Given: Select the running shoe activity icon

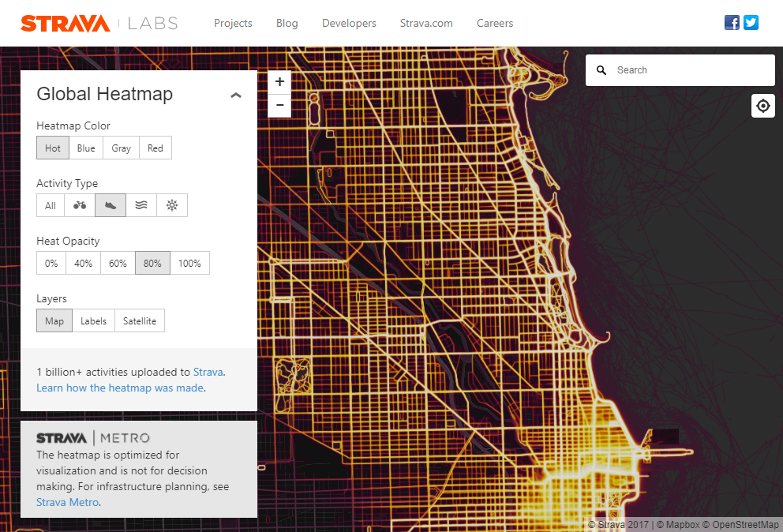Looking at the screenshot, I should 111,205.
